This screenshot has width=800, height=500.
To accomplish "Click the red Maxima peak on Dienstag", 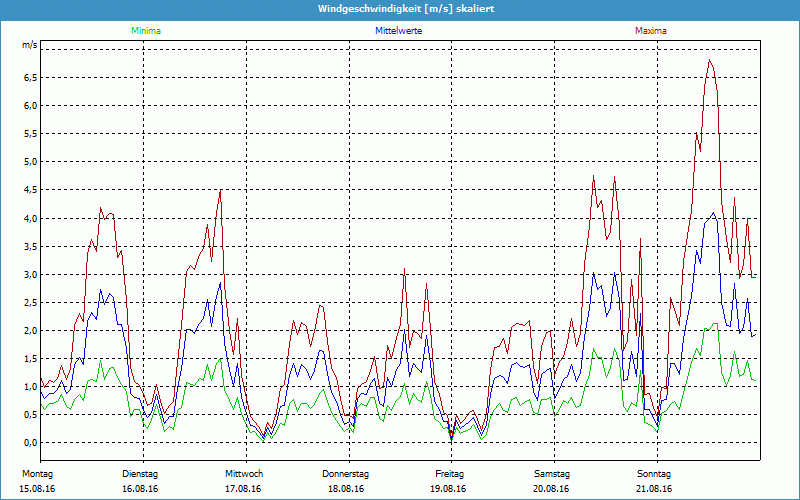I will [x=220, y=190].
